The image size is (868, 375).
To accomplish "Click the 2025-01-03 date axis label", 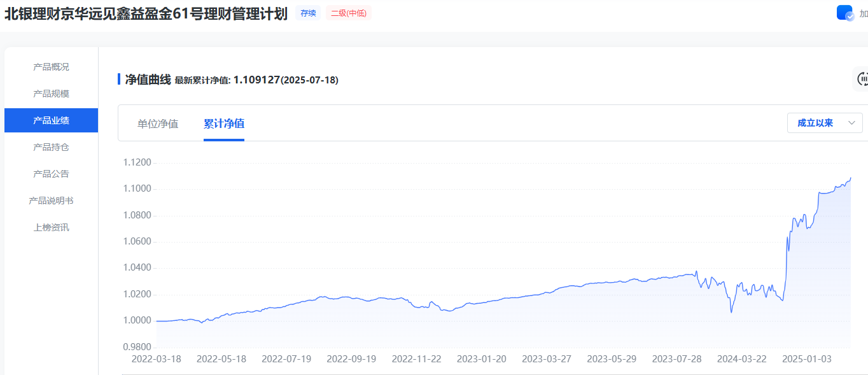I will (x=807, y=359).
